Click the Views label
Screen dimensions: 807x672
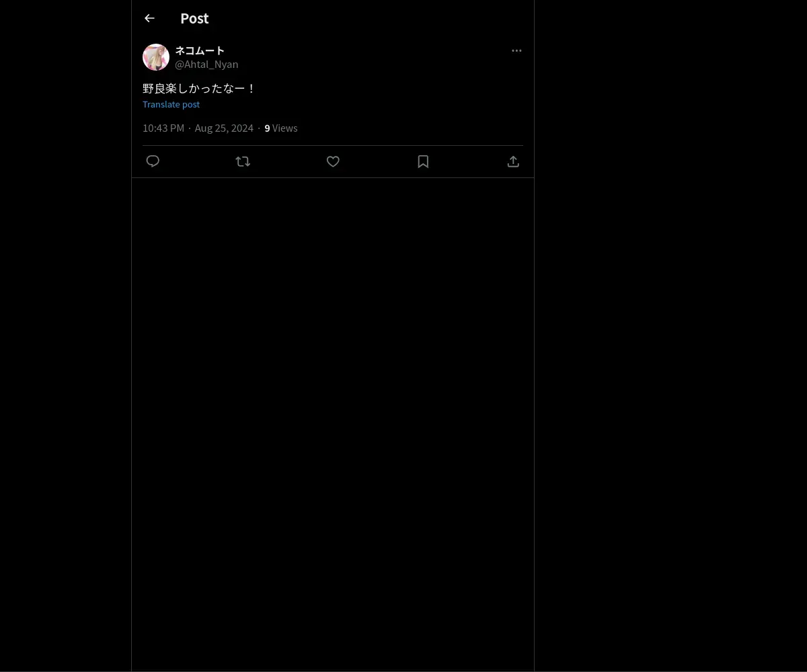284,128
